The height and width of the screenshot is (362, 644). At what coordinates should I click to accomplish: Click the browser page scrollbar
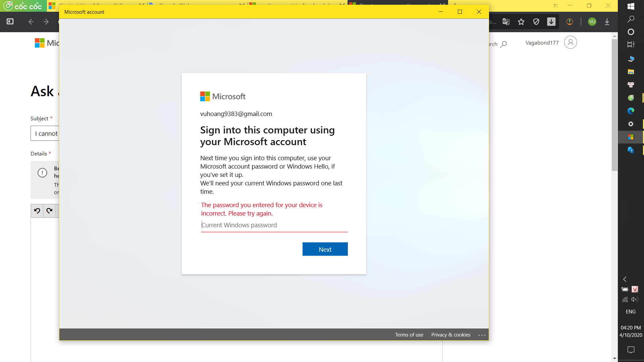coord(614,105)
